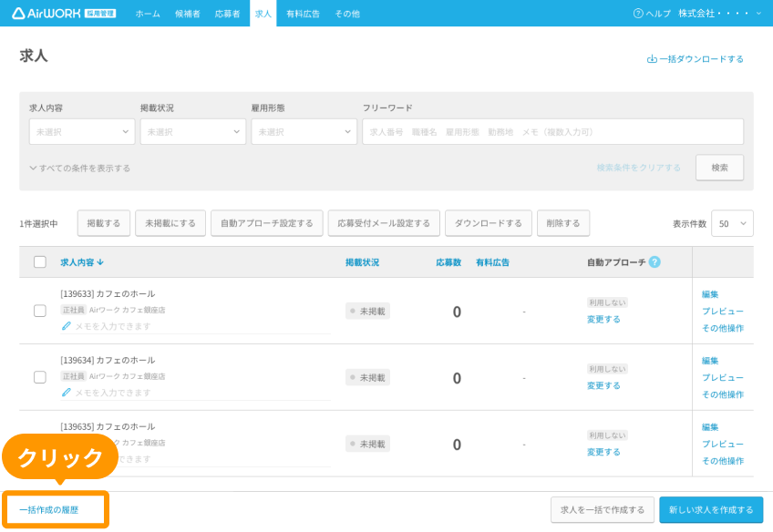Click the フリーワード search input field
This screenshot has width=773, height=532.
[x=552, y=131]
